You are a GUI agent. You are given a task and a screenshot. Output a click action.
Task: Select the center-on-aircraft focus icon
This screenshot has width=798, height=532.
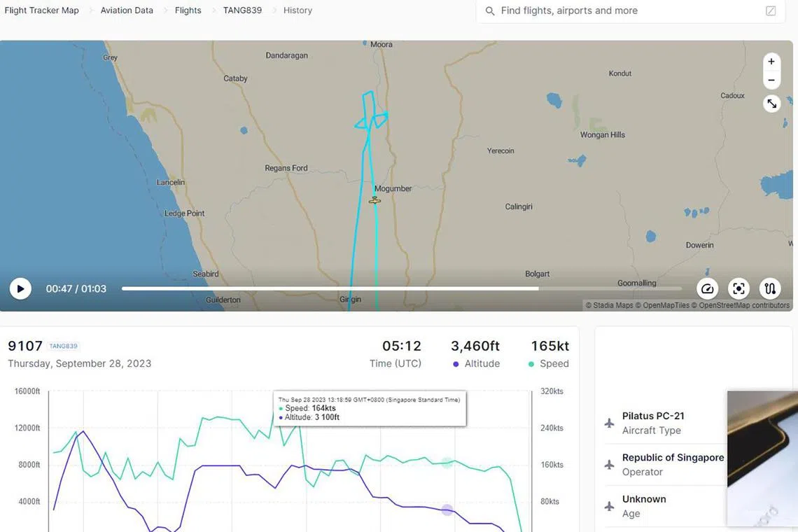(x=738, y=288)
